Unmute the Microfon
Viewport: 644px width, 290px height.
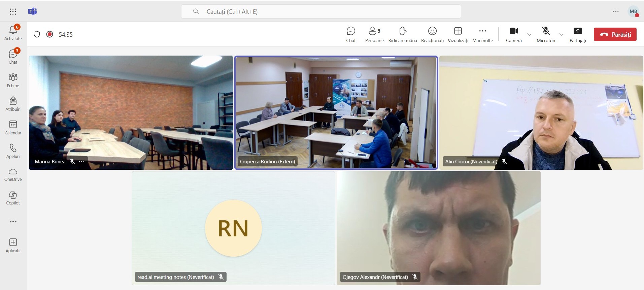(x=546, y=35)
